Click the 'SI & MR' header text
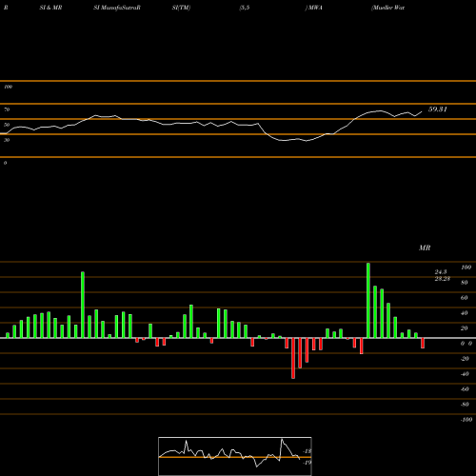 (50, 8)
